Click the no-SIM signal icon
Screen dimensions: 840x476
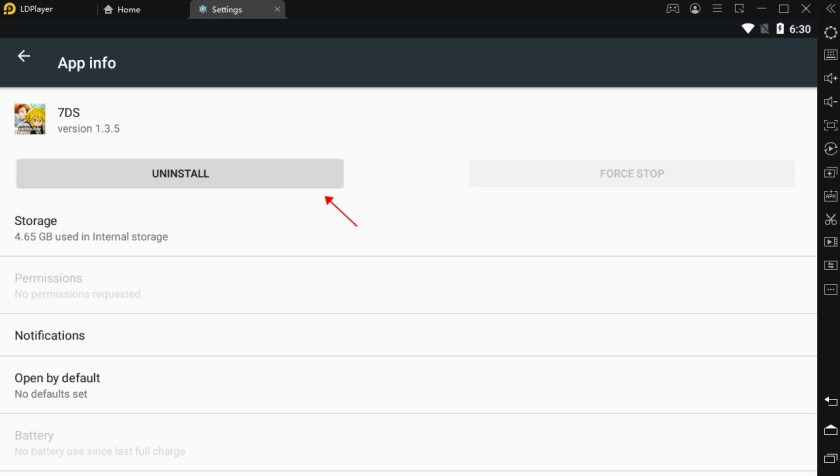click(x=764, y=29)
